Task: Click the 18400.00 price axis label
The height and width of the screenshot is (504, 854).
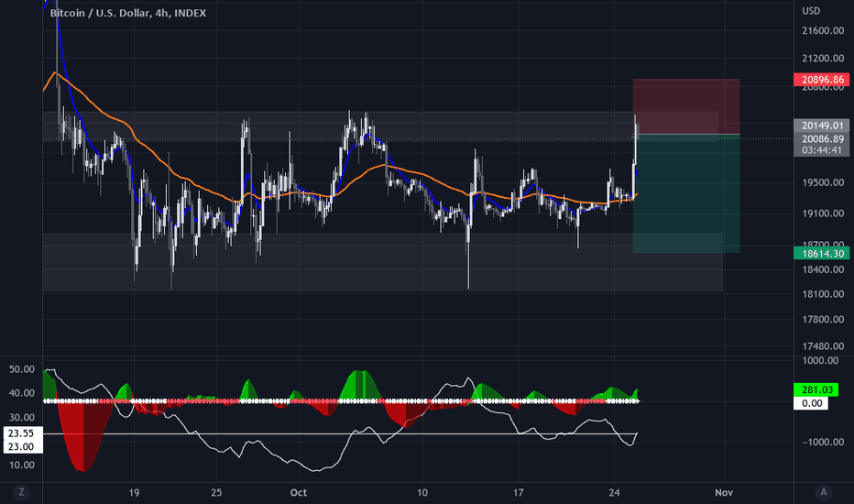Action: click(823, 269)
